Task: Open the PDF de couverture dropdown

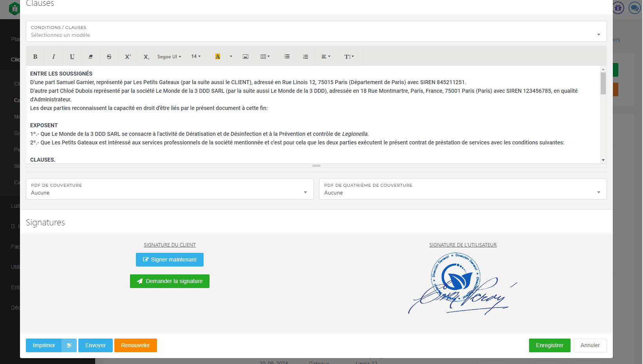Action: click(x=170, y=189)
